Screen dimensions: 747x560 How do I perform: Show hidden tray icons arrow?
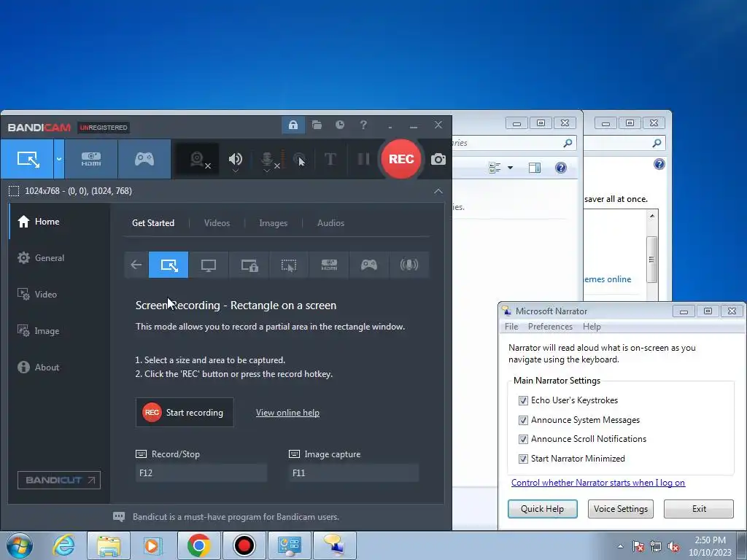click(x=620, y=546)
